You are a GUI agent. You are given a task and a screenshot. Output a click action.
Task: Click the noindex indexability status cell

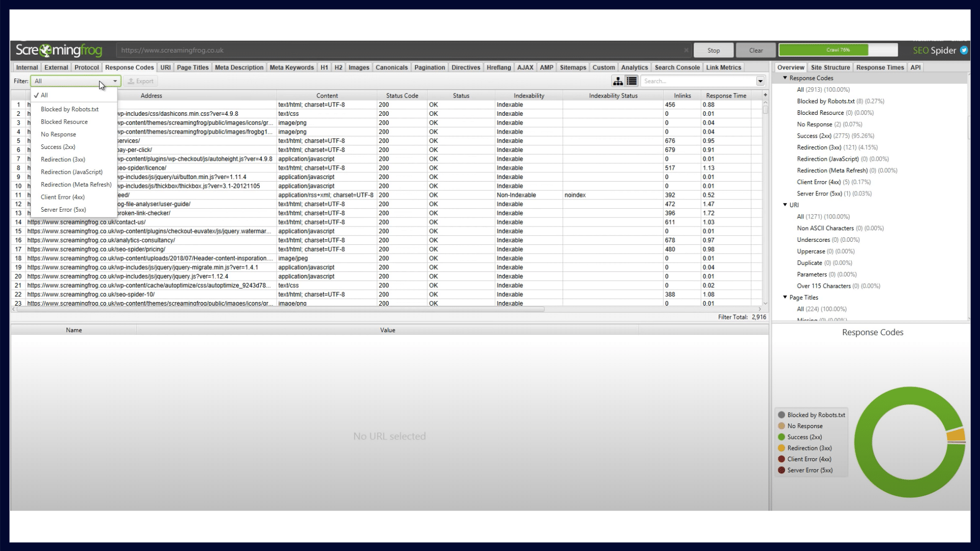point(612,195)
